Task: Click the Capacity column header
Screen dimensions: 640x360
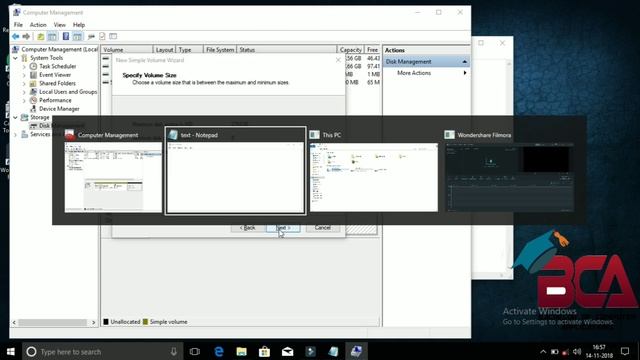Action: [351, 50]
